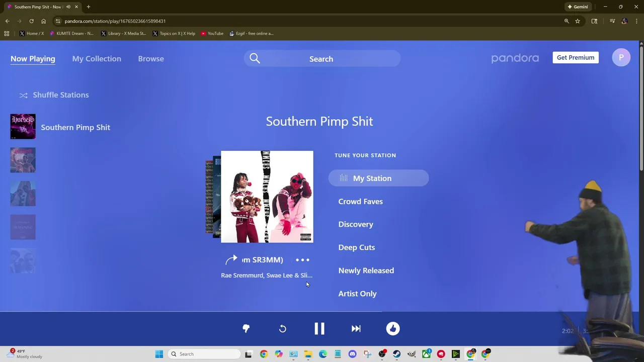Click the Shuffle Stations icon
The height and width of the screenshot is (362, 644).
tap(23, 95)
